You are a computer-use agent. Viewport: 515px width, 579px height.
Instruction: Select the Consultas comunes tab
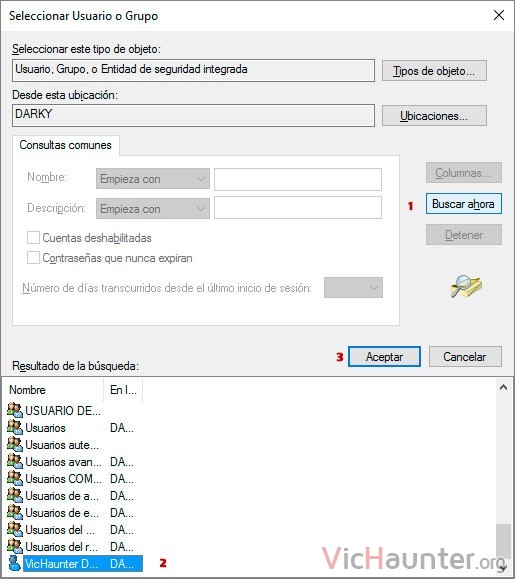pyautogui.click(x=65, y=145)
